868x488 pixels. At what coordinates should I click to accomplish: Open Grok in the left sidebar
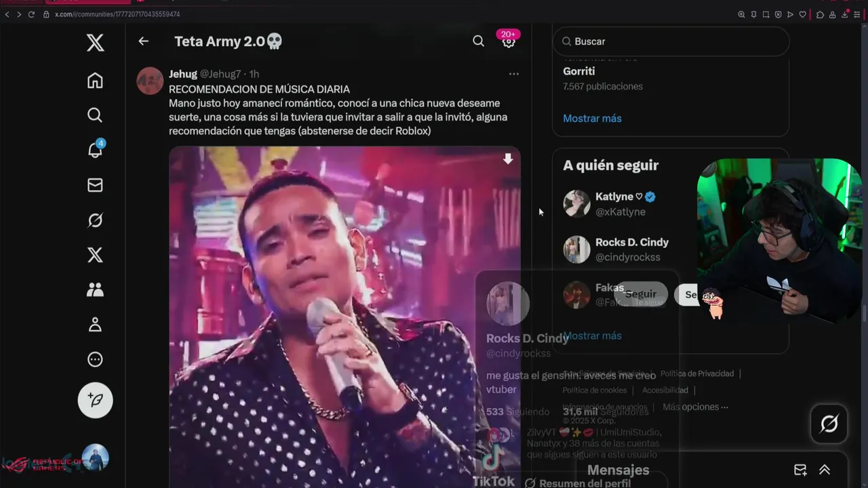coord(95,220)
